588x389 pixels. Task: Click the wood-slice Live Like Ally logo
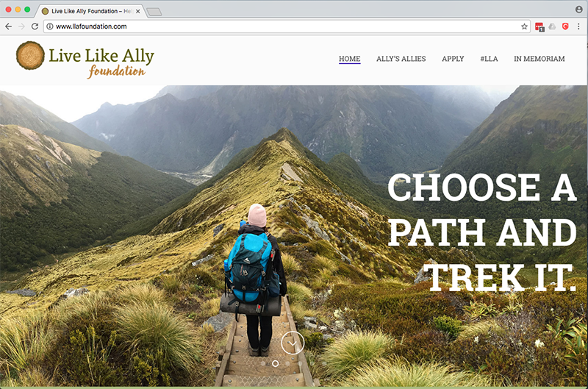[x=30, y=55]
